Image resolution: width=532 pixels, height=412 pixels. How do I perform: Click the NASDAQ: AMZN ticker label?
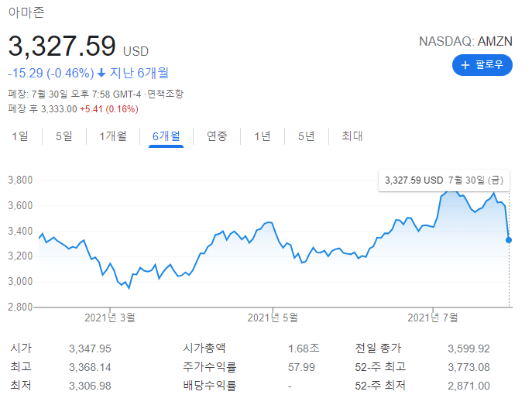465,41
